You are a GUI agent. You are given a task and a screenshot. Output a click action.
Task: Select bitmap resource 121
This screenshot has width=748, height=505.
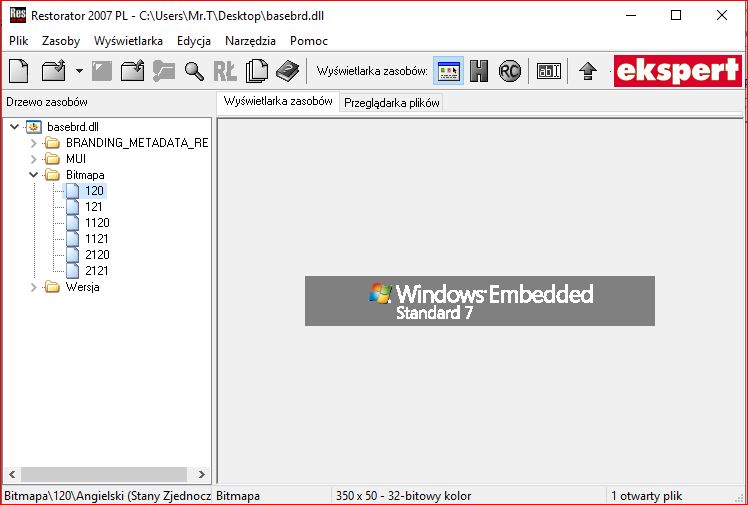pos(94,207)
